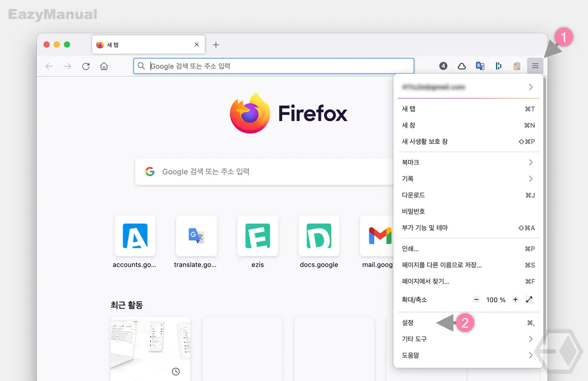This screenshot has width=588, height=381.
Task: Click the Firefox favicon on the tab
Action: coord(100,44)
